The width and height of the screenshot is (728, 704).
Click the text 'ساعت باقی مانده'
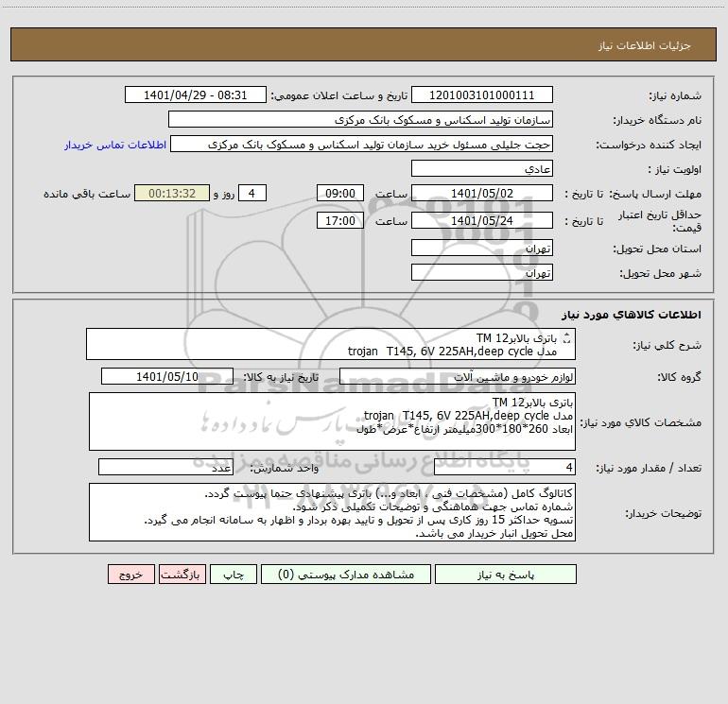coord(87,194)
